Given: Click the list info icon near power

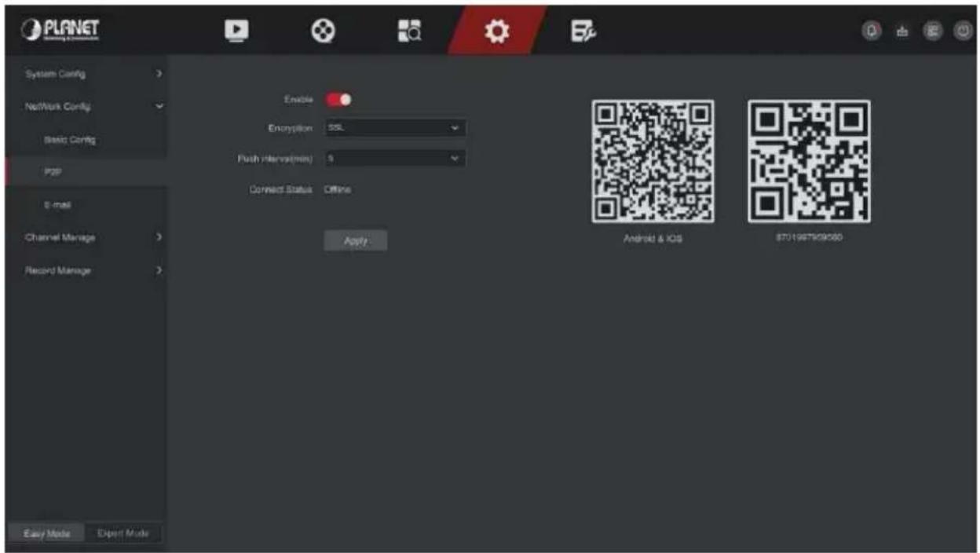Looking at the screenshot, I should point(932,30).
